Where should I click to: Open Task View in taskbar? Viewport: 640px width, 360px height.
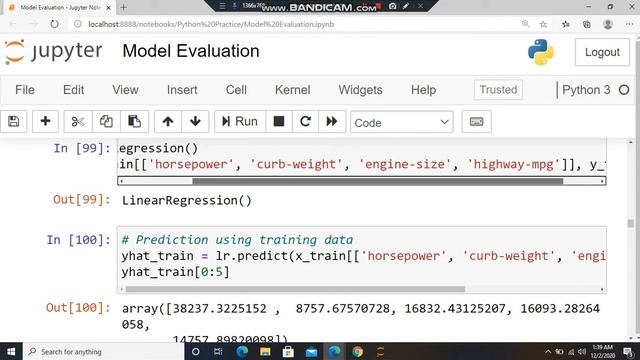[218, 351]
